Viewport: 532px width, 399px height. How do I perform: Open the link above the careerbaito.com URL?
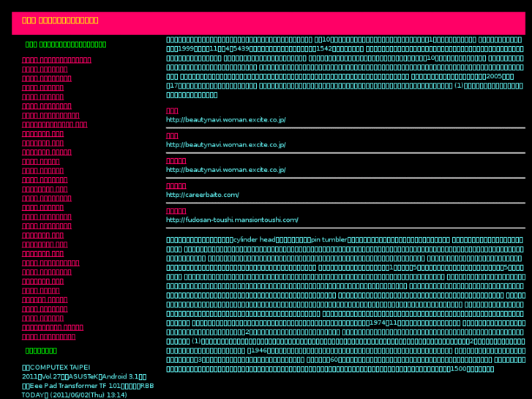176,186
